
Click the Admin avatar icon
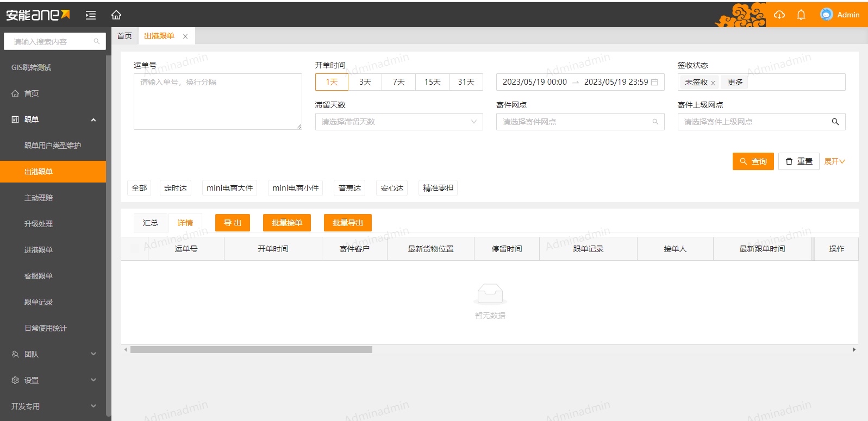point(826,15)
